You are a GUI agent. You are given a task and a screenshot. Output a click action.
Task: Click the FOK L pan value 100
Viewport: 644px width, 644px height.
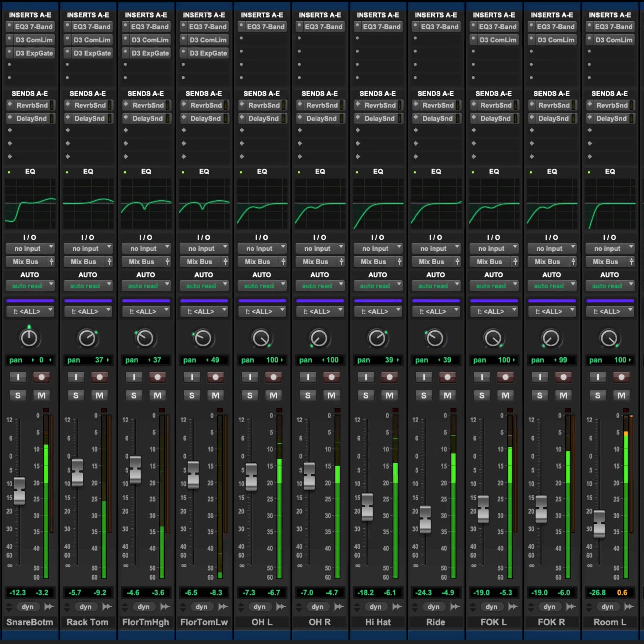(x=504, y=360)
